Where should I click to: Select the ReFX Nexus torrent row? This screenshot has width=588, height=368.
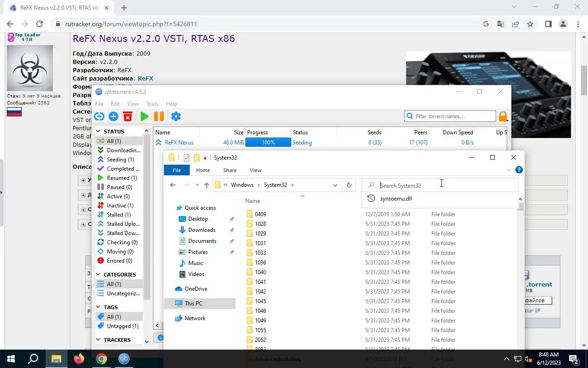click(x=330, y=143)
